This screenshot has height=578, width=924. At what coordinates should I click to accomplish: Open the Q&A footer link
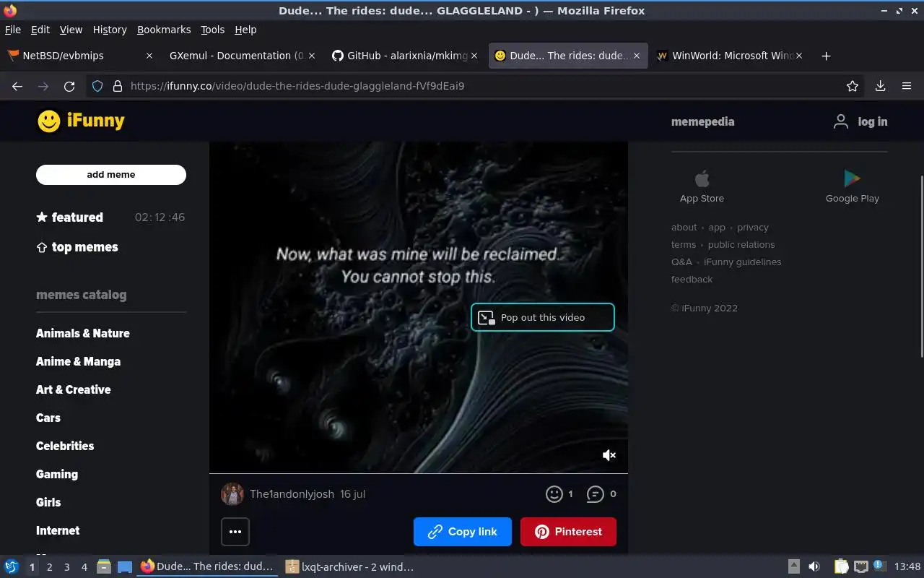[681, 262]
